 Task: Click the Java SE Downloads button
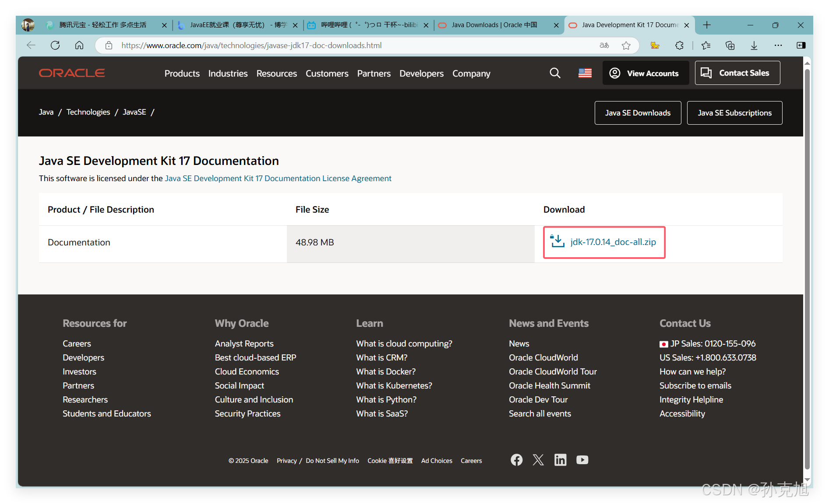point(638,113)
